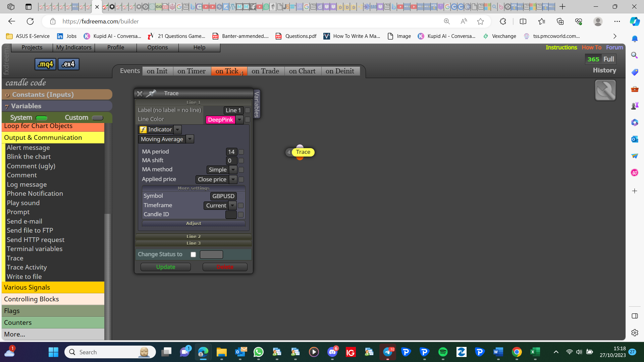Close the Trace dialog with X icon
The image size is (644, 362).
(140, 94)
